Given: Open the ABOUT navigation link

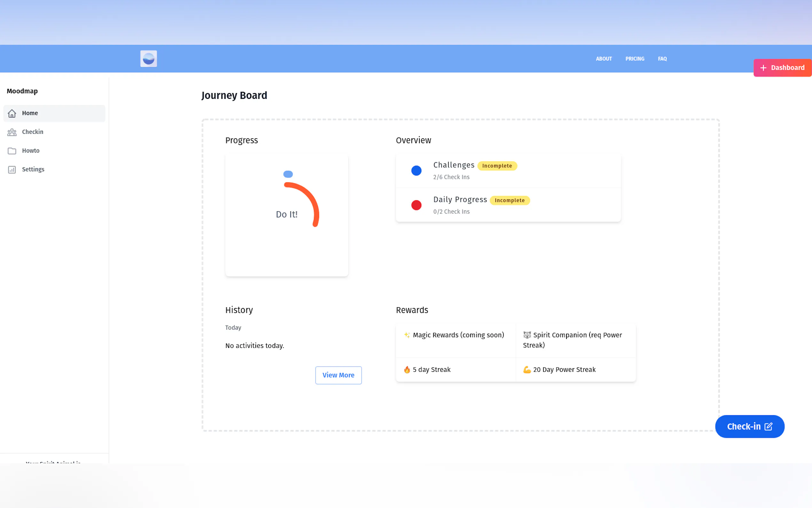Looking at the screenshot, I should [x=604, y=59].
